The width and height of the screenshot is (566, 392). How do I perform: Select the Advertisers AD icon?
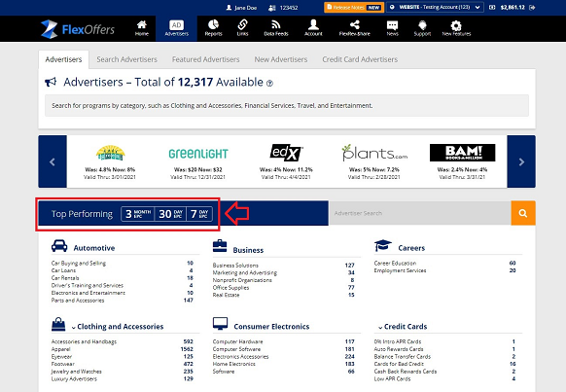coord(177,25)
